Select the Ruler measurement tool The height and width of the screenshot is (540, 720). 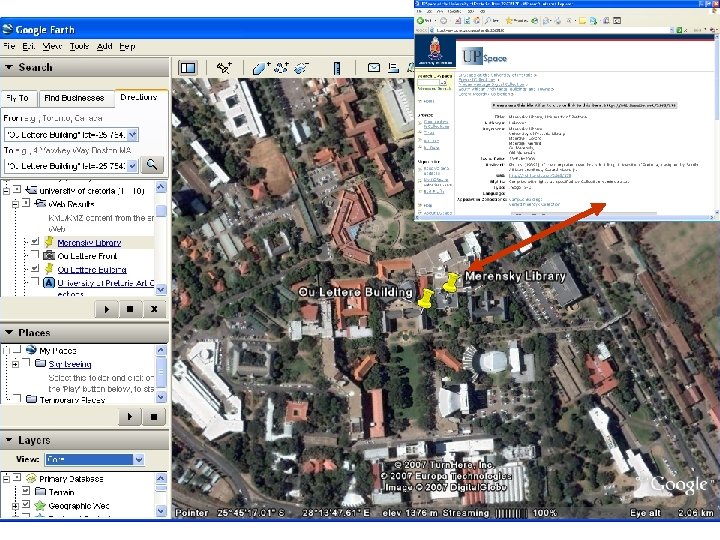click(337, 68)
